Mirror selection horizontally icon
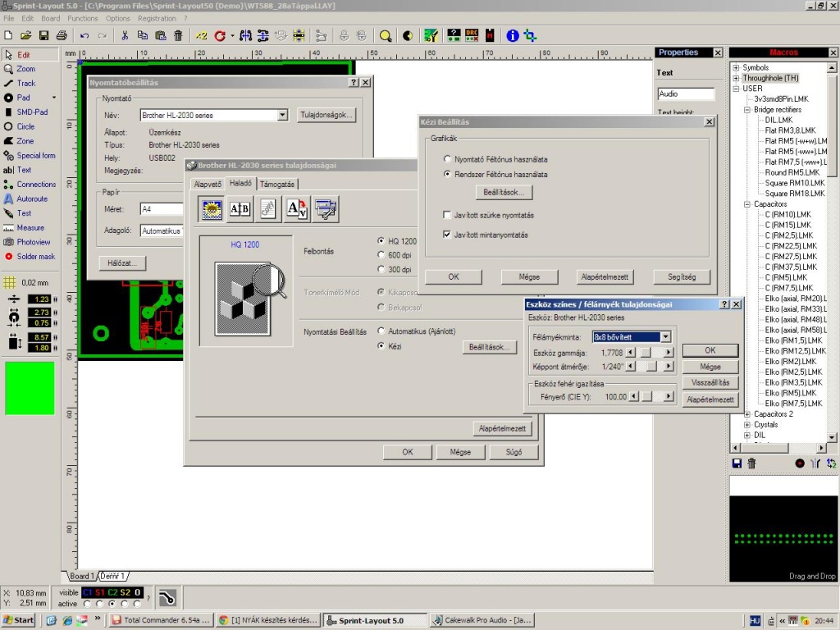840x630 pixels. click(245, 36)
